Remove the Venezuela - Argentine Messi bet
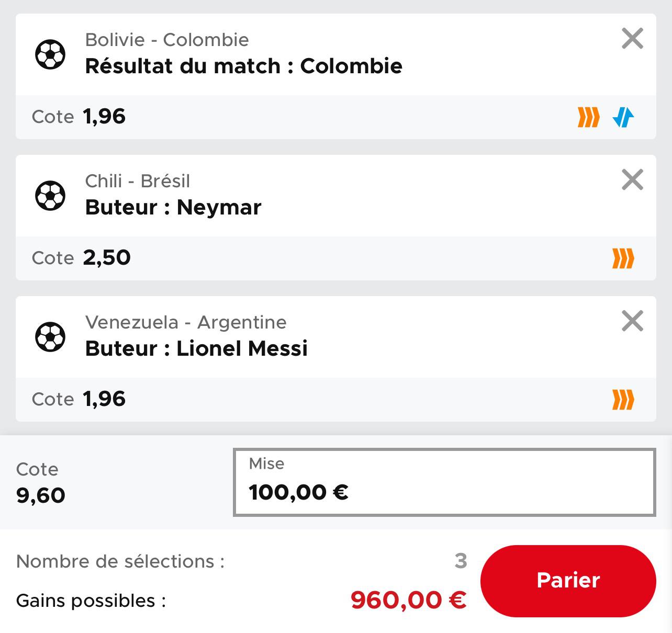This screenshot has height=633, width=672. click(x=632, y=321)
